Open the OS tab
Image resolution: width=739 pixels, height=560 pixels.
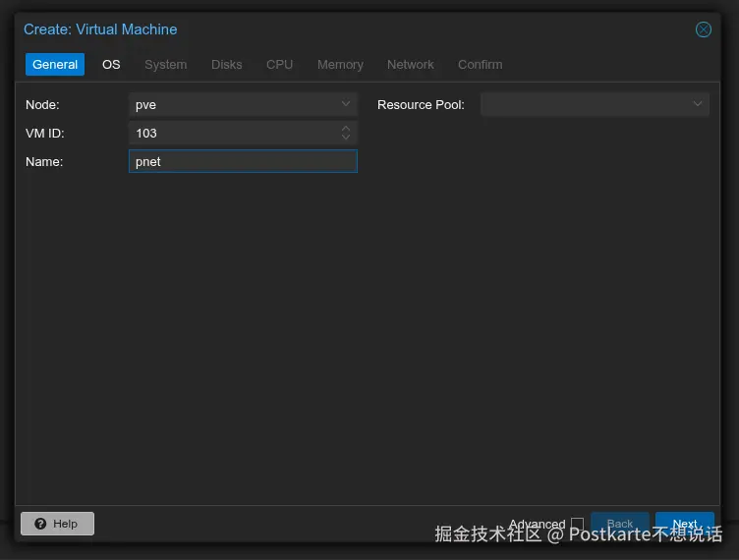111,65
